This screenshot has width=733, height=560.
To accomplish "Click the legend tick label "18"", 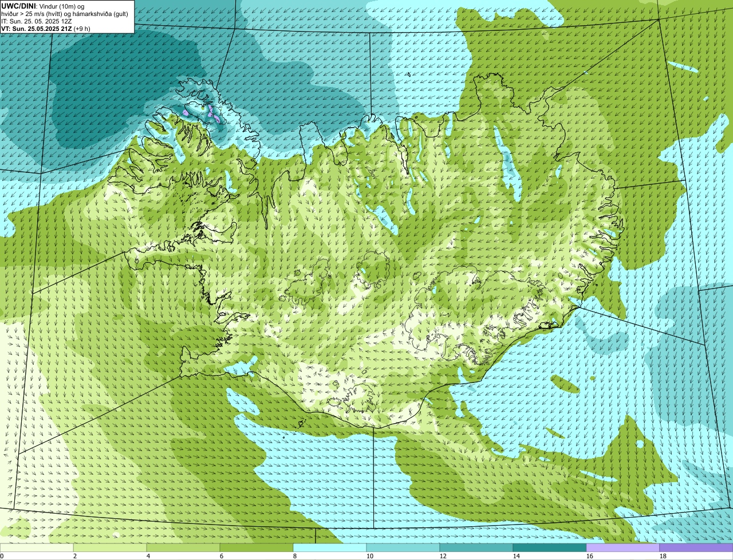I will (x=663, y=556).
